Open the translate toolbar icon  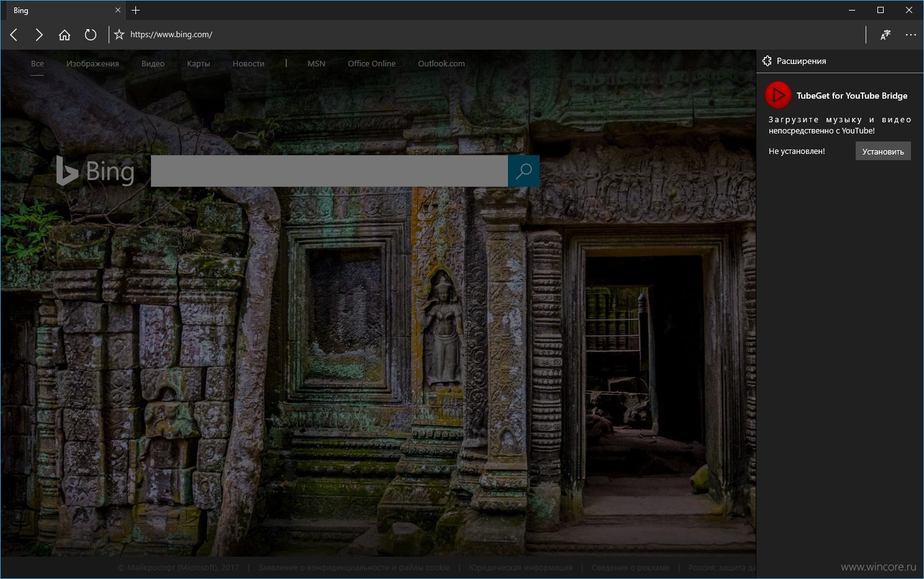885,35
